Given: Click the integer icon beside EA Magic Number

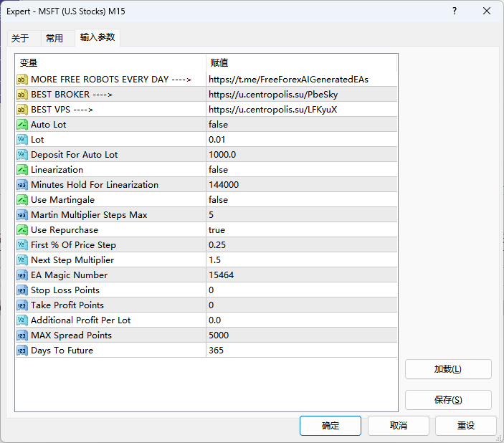Looking at the screenshot, I should pyautogui.click(x=22, y=275).
